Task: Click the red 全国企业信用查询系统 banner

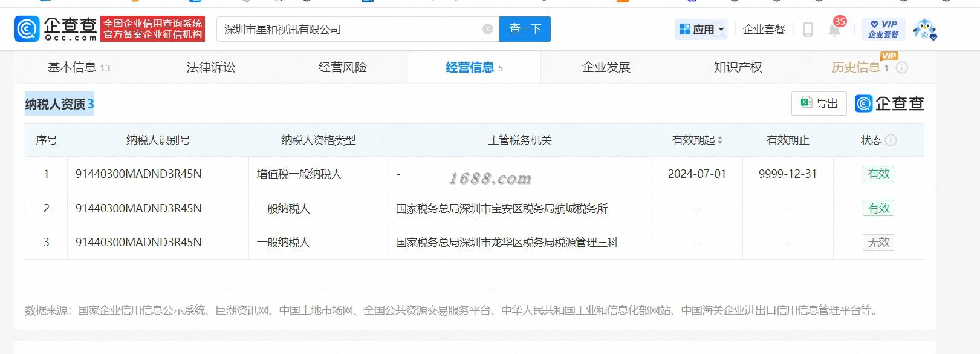Action: (x=153, y=29)
